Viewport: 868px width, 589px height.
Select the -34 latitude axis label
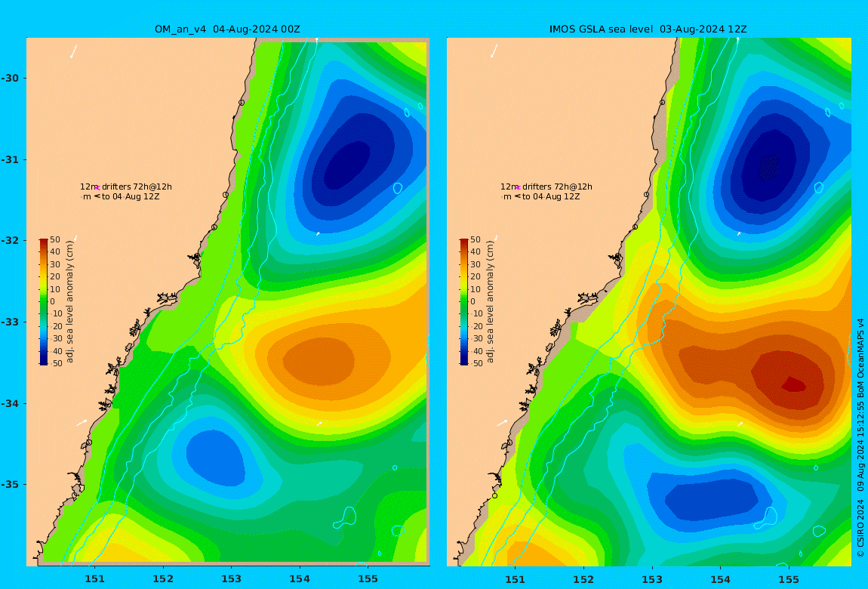coord(10,403)
